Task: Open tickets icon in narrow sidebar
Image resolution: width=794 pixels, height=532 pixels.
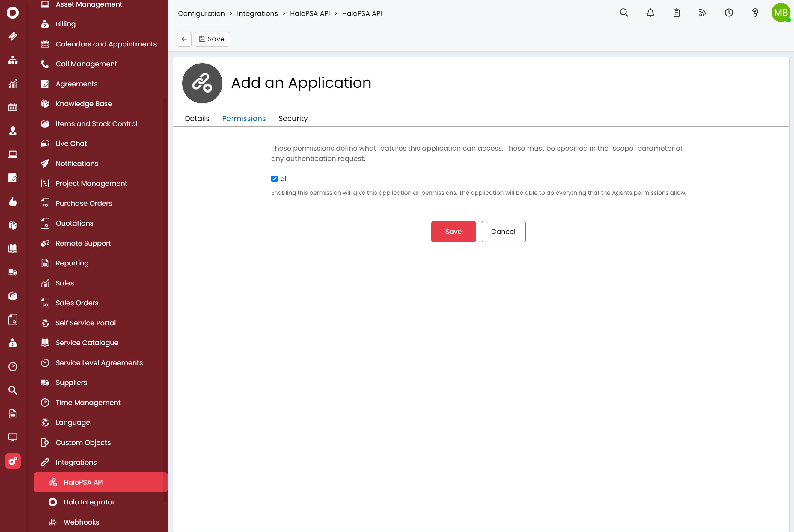Action: [x=13, y=36]
